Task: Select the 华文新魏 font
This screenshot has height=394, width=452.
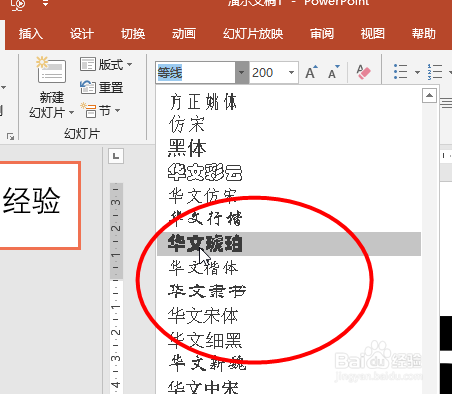Action: point(289,363)
